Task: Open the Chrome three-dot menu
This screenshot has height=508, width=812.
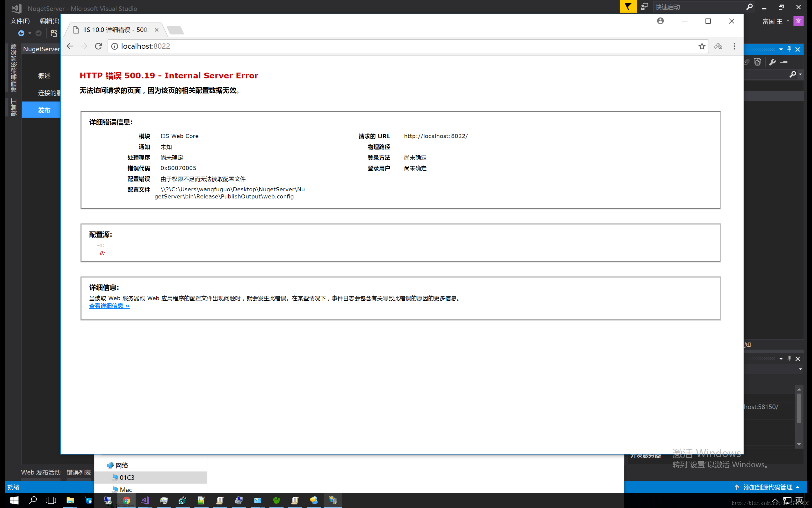Action: (x=734, y=46)
